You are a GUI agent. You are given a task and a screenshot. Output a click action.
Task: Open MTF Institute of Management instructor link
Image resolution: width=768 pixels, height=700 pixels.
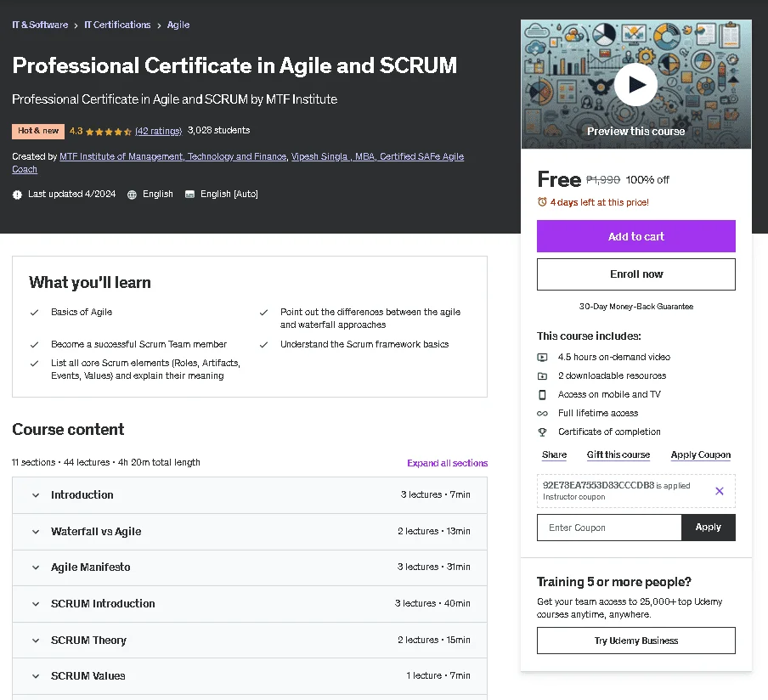tap(173, 156)
